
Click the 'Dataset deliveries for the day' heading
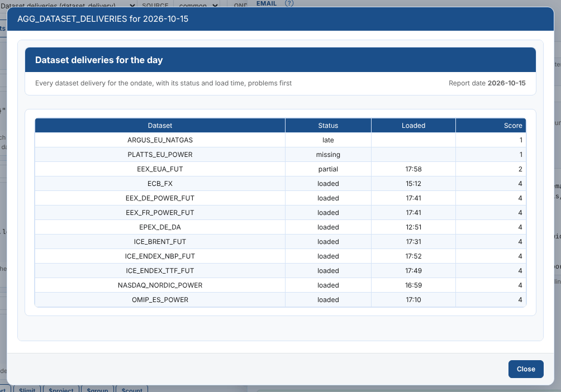click(99, 60)
